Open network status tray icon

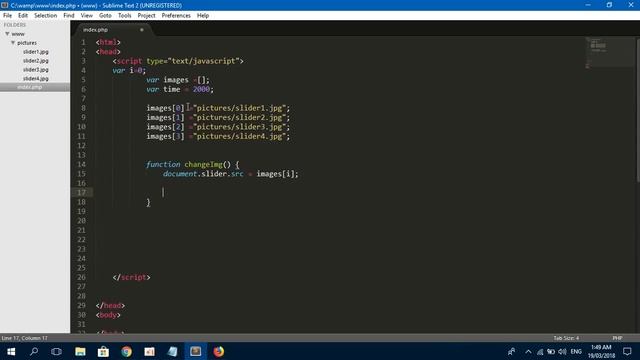[x=540, y=351]
